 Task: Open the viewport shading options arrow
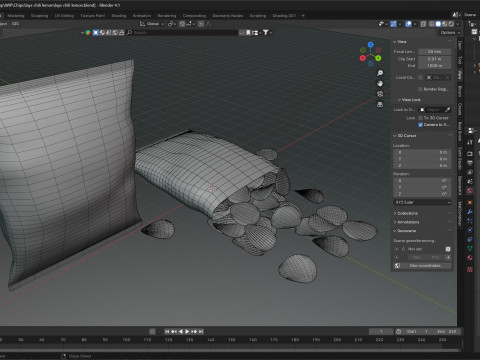(x=457, y=24)
